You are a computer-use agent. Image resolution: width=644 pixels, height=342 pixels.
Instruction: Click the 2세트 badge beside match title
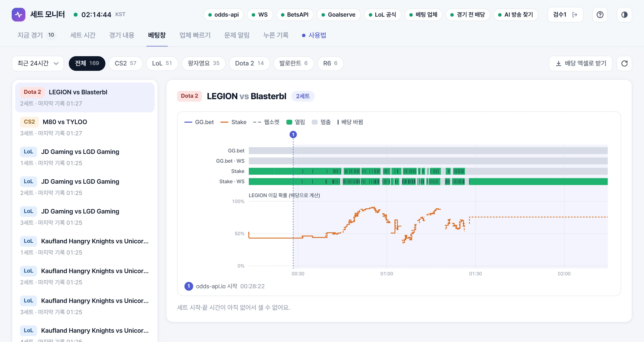tap(303, 96)
